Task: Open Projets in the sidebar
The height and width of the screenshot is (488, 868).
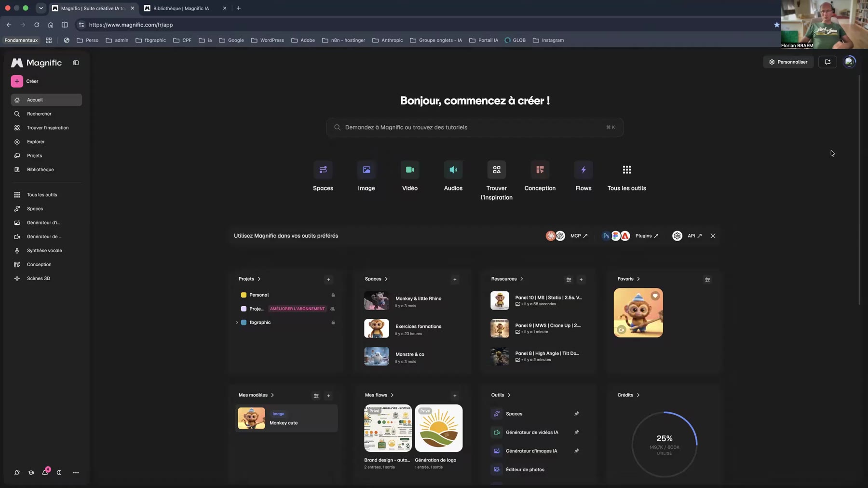Action: pos(46,156)
